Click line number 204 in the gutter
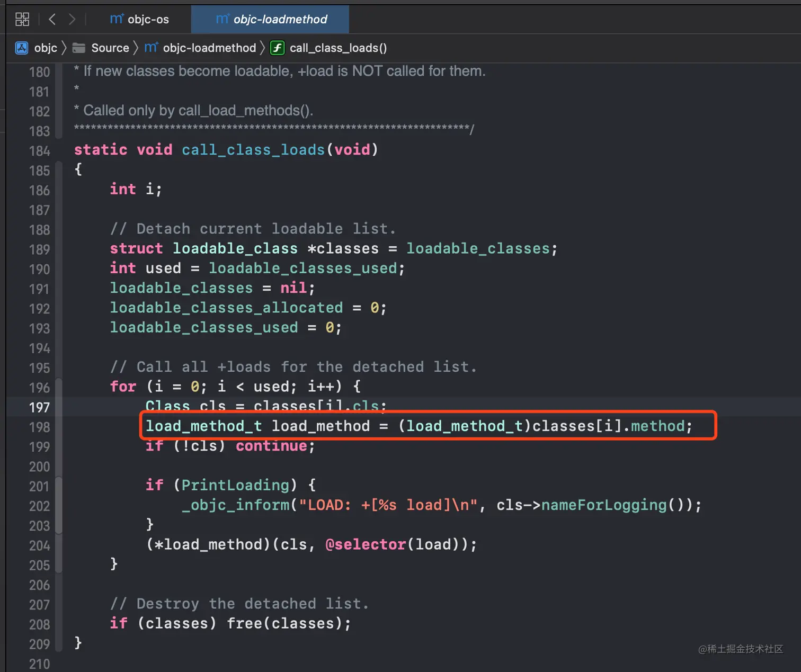 coord(39,546)
